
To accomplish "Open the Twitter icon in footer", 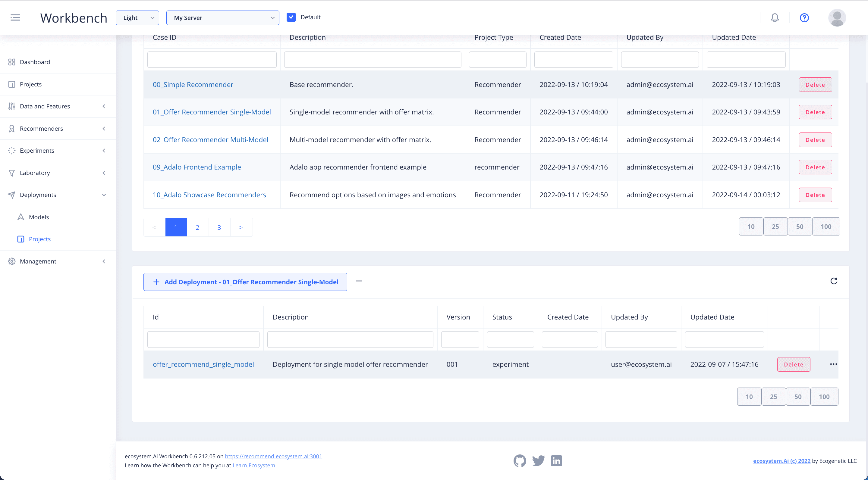I will pos(538,460).
